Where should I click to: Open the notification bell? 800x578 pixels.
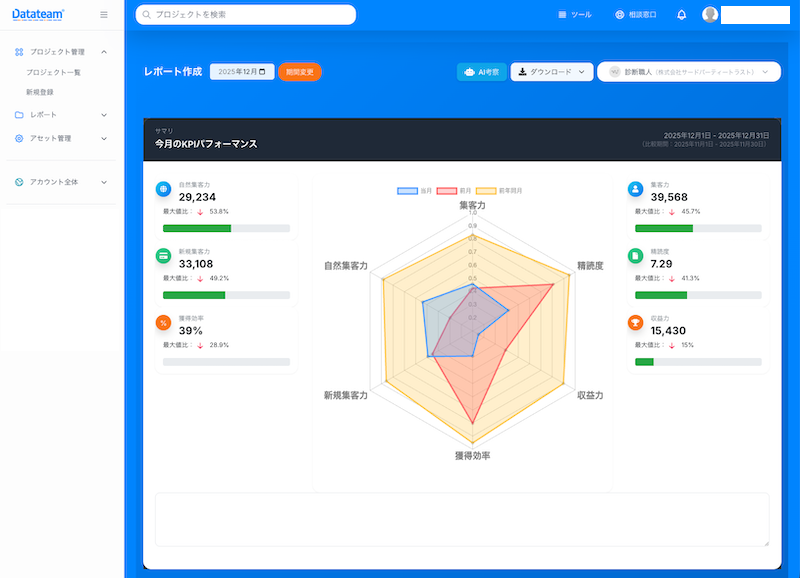coord(681,15)
